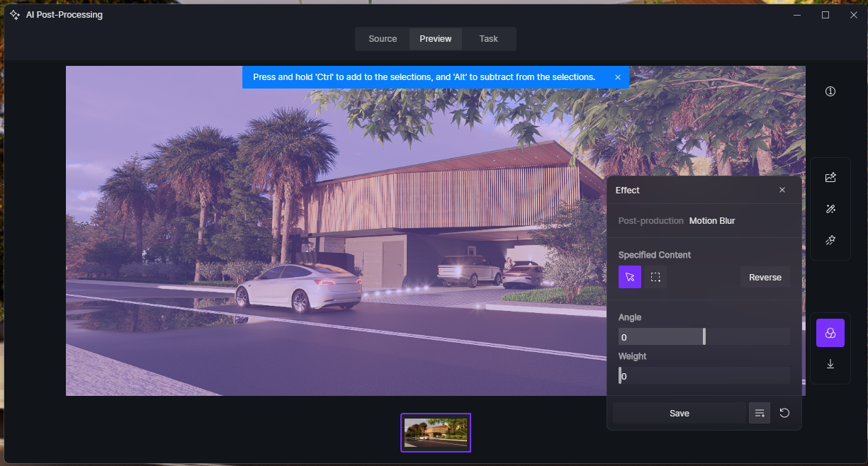This screenshot has width=868, height=466.
Task: Open the AI image enhance tool icon
Action: point(830,178)
